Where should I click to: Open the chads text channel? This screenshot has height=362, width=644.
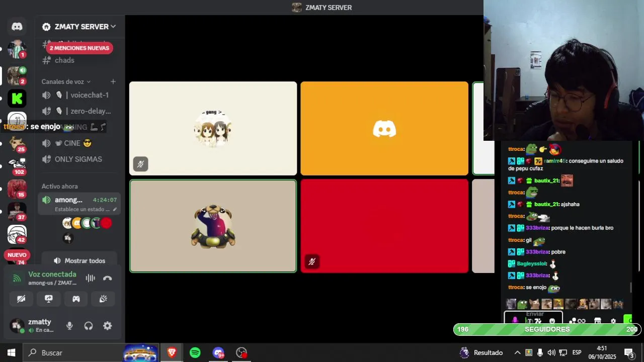pos(79,60)
